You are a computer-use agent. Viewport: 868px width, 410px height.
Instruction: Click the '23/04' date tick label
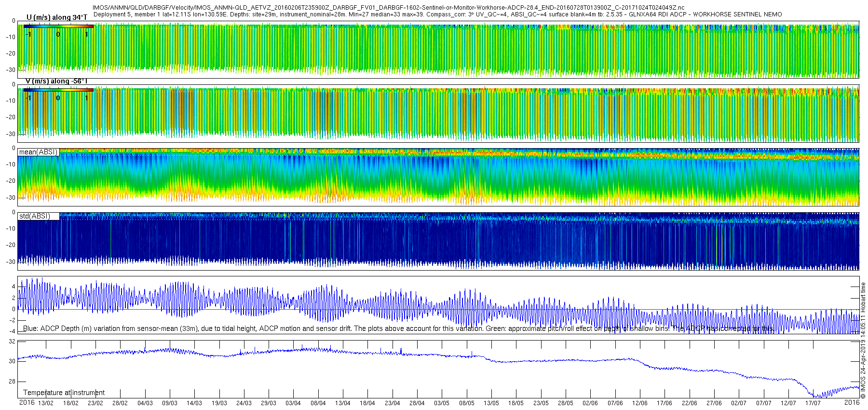click(x=393, y=403)
